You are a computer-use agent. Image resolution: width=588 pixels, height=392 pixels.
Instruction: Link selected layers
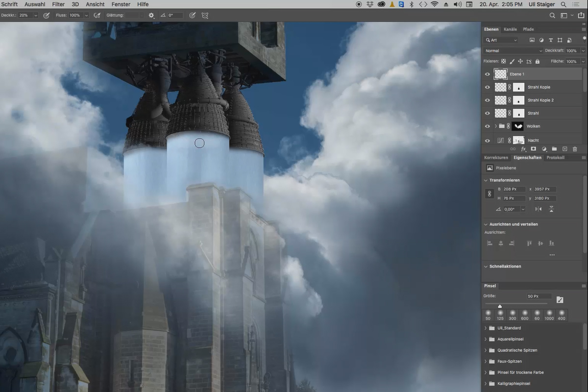point(513,149)
